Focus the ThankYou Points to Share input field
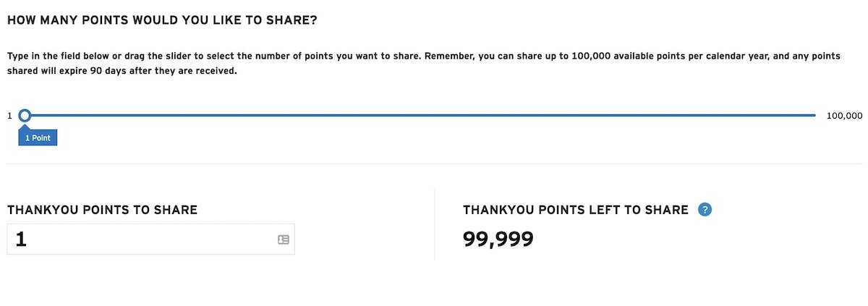The width and height of the screenshot is (868, 306). [145, 239]
